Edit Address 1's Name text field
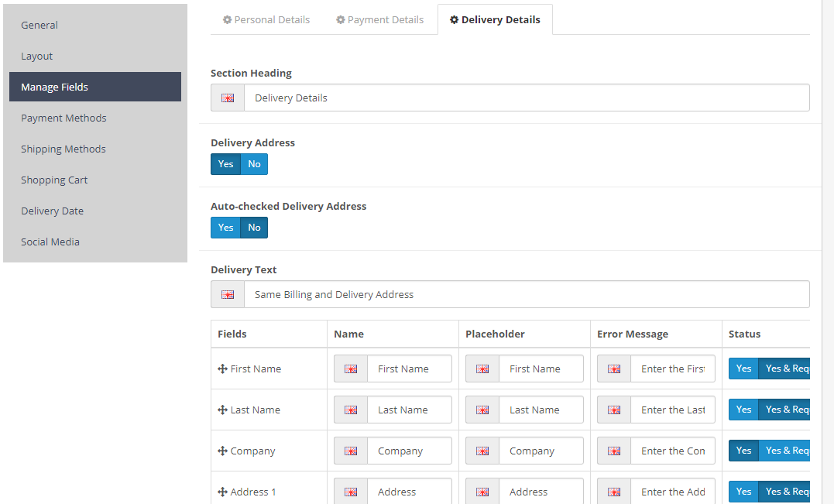Viewport: 834px width, 504px height. (x=410, y=492)
